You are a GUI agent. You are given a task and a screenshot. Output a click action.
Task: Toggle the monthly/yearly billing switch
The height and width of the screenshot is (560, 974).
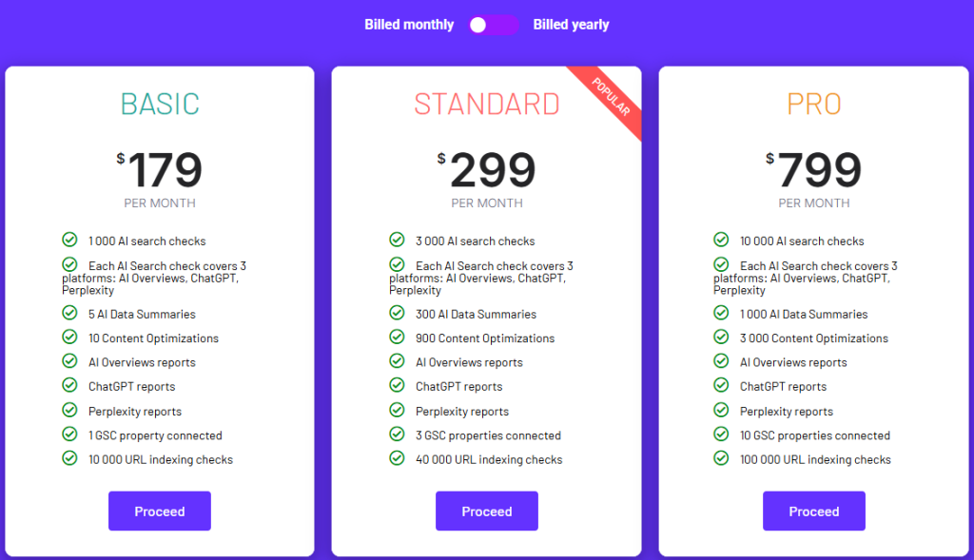click(494, 25)
